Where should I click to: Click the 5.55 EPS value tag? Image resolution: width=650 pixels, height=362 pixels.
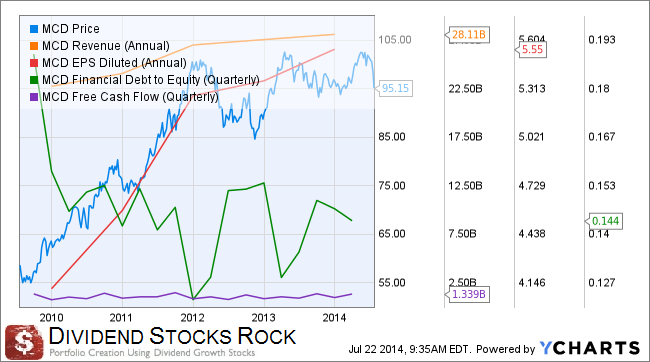(x=531, y=50)
